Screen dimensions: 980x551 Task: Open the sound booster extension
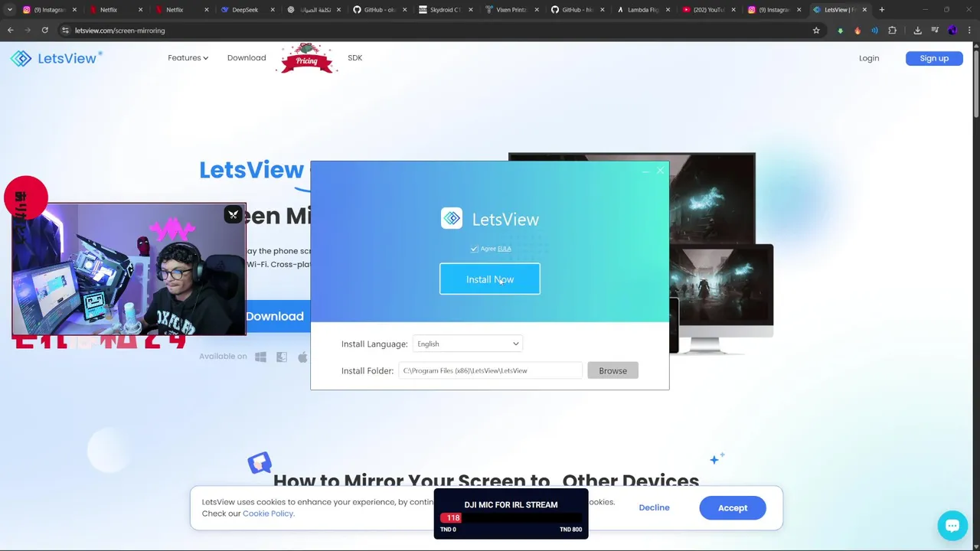[x=874, y=31]
